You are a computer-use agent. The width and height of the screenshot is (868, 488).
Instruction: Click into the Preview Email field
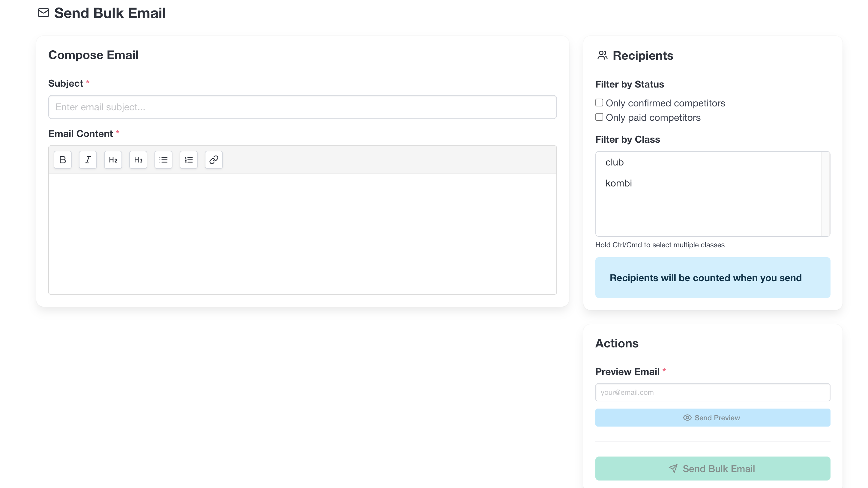point(712,392)
